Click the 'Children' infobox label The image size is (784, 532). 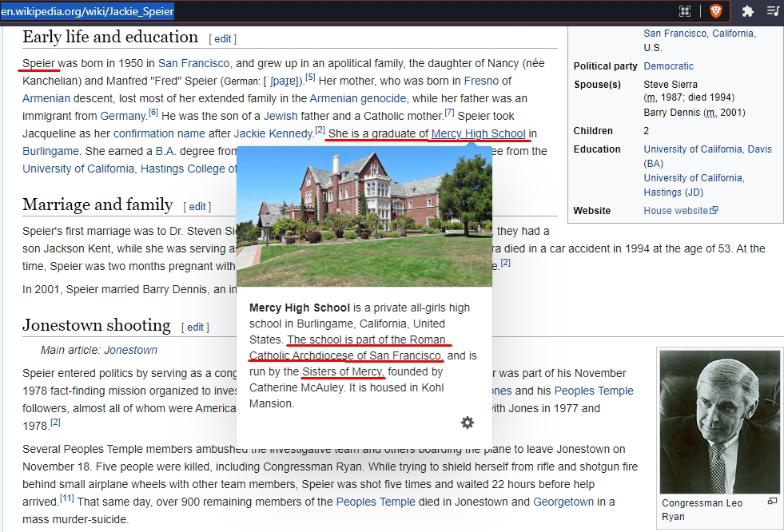(593, 131)
